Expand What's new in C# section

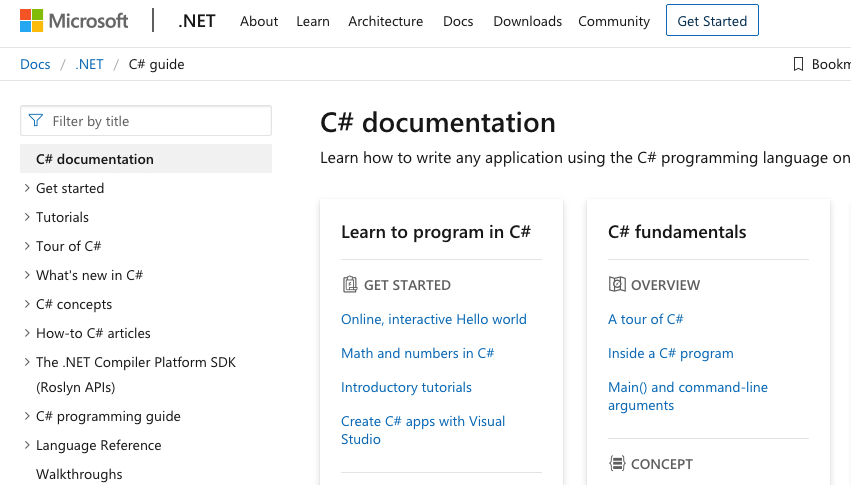click(27, 275)
